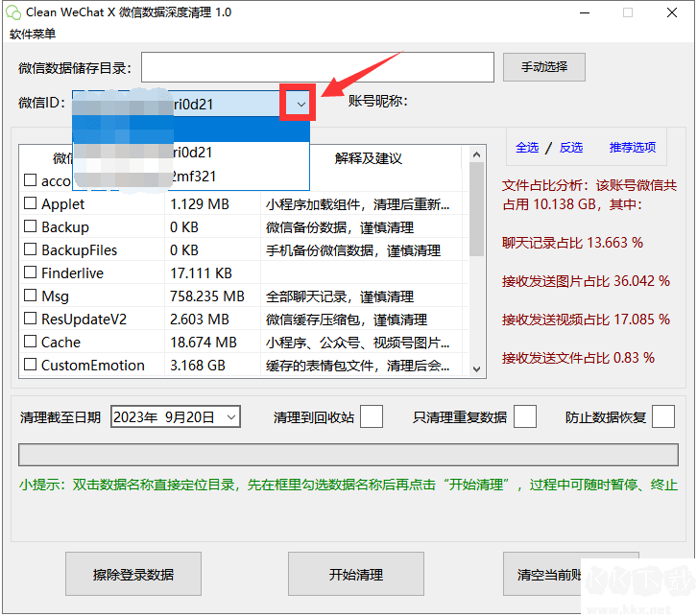Screen dimensions: 697x616
Task: Check the Applet checkbox
Action: tap(30, 203)
